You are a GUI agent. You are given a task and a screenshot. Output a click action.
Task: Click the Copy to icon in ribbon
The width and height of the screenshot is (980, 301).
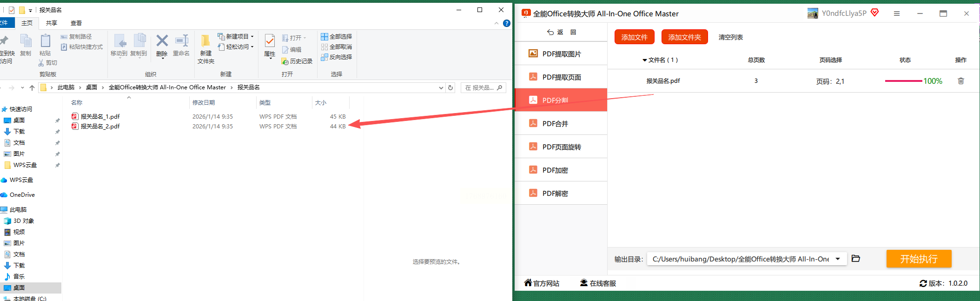click(x=139, y=41)
